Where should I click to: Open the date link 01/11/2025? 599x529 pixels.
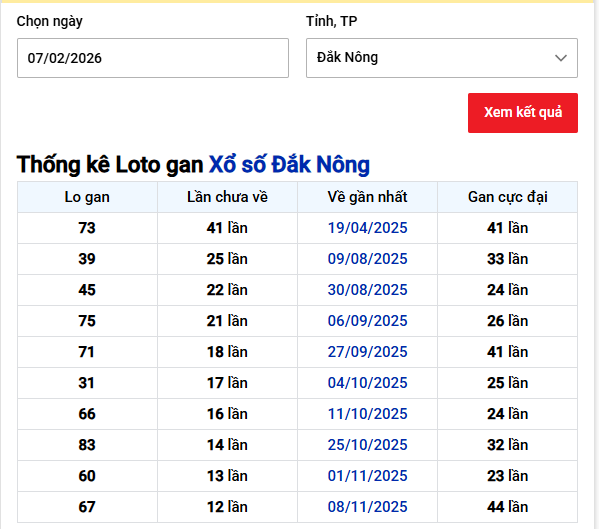367,476
